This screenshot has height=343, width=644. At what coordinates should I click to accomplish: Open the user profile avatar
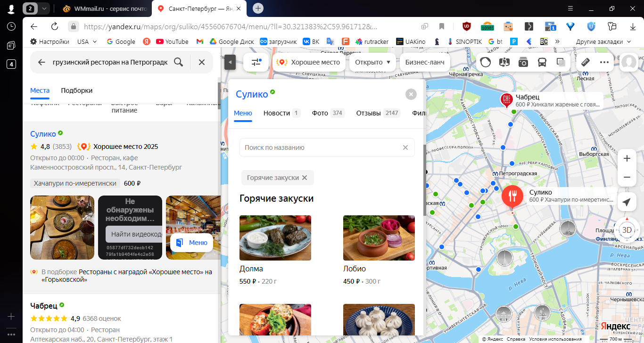(x=628, y=62)
